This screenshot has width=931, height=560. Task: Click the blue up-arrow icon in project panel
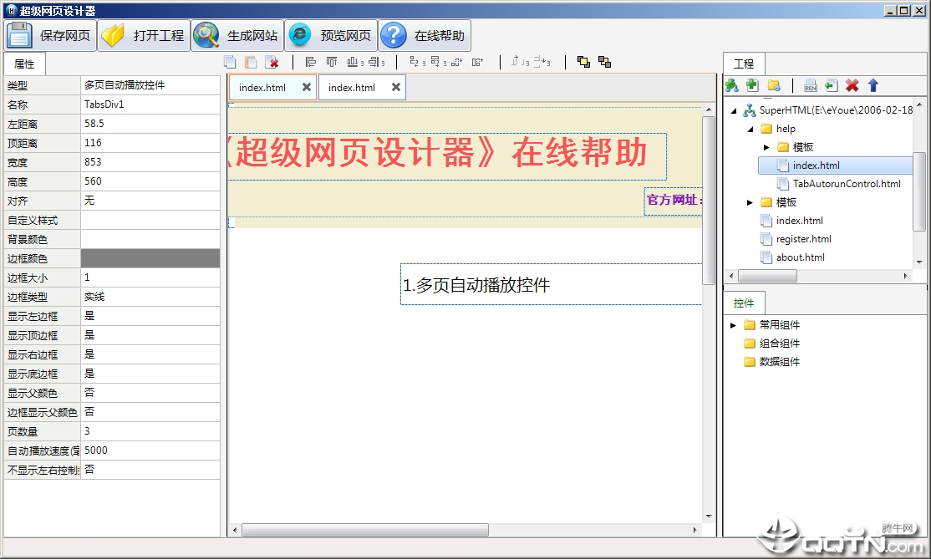[x=873, y=85]
